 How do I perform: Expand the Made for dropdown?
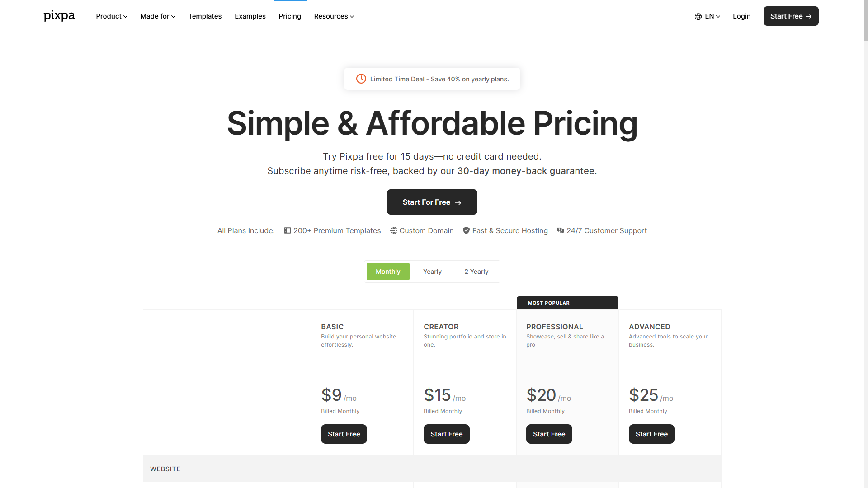158,16
